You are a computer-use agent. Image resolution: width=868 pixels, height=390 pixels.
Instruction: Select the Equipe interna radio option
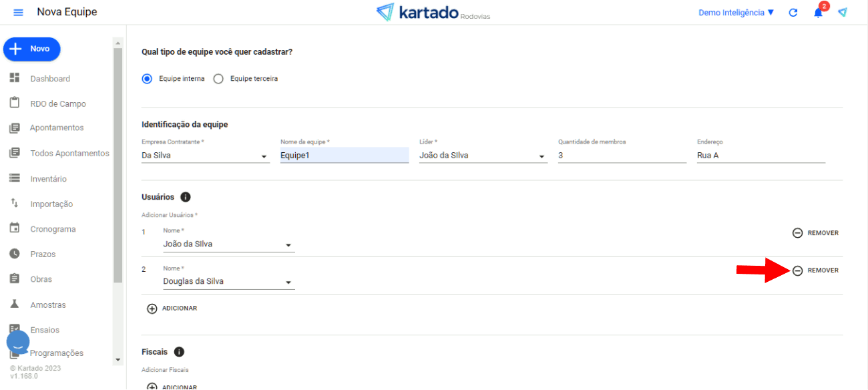[148, 79]
